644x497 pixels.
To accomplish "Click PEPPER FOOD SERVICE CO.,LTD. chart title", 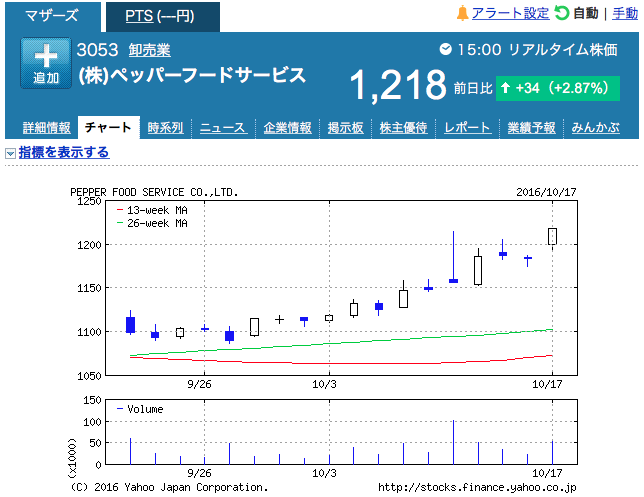I will 154,192.
